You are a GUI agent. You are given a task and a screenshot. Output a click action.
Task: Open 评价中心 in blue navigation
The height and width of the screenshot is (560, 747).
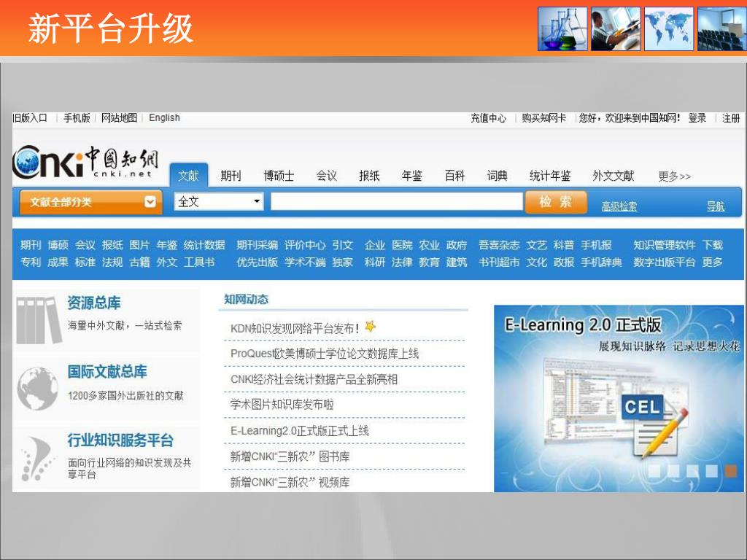coord(305,245)
